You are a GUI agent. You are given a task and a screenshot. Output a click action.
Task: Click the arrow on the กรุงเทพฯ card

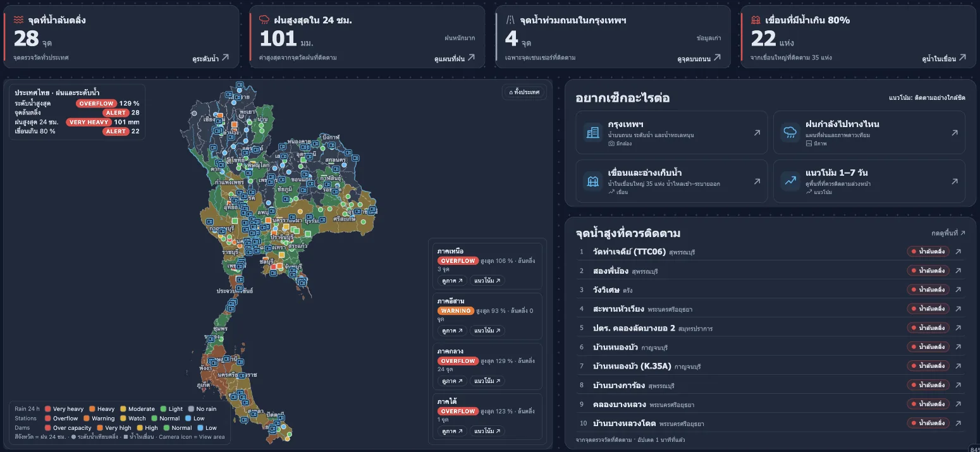757,133
